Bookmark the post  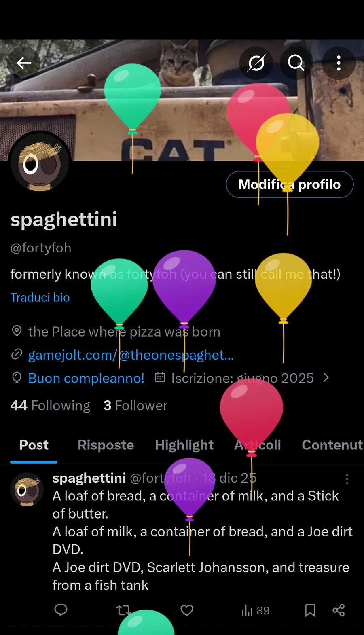pyautogui.click(x=310, y=610)
